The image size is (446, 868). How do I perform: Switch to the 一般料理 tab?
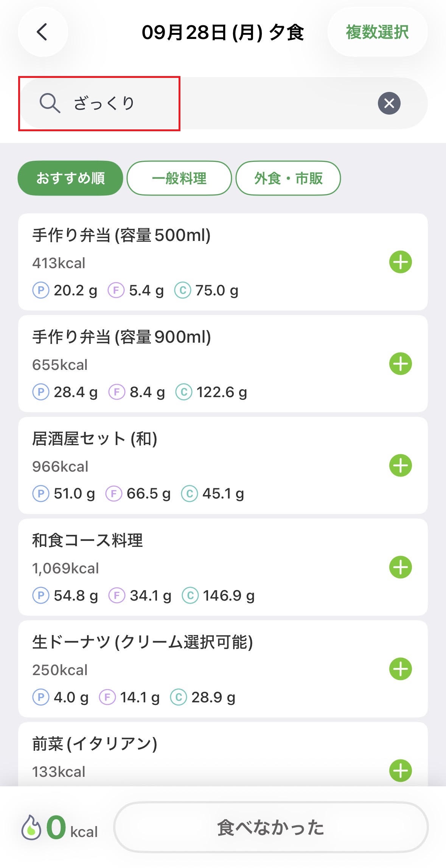pos(179,178)
